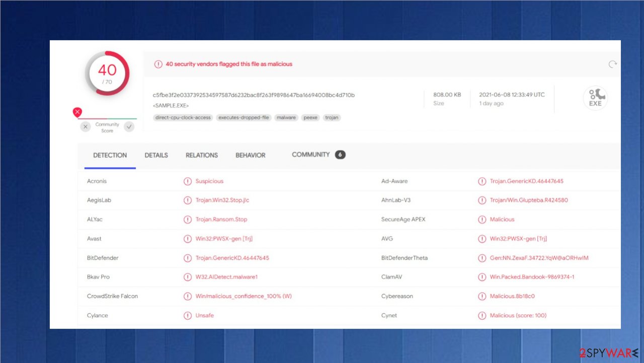
Task: Click the 40 / 70 detection score gauge
Action: point(107,73)
